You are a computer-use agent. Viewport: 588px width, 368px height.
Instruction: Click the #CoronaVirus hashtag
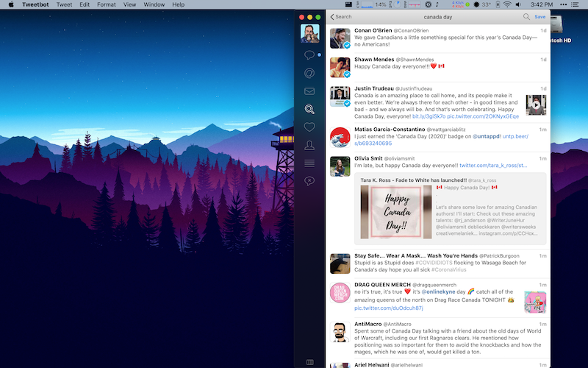(x=449, y=269)
